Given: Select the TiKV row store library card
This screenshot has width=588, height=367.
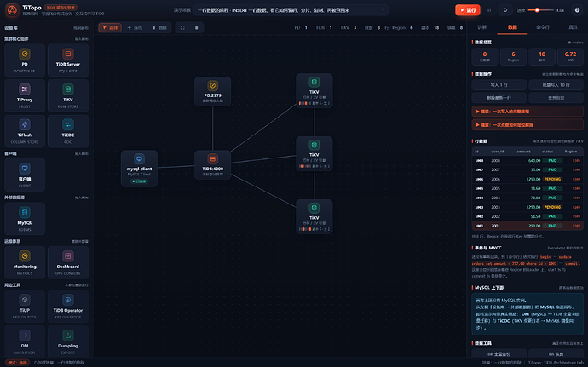Looking at the screenshot, I should point(68,95).
